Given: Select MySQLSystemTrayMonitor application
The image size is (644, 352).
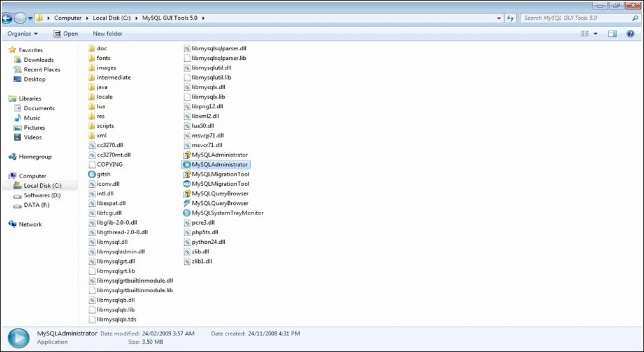Looking at the screenshot, I should [224, 213].
